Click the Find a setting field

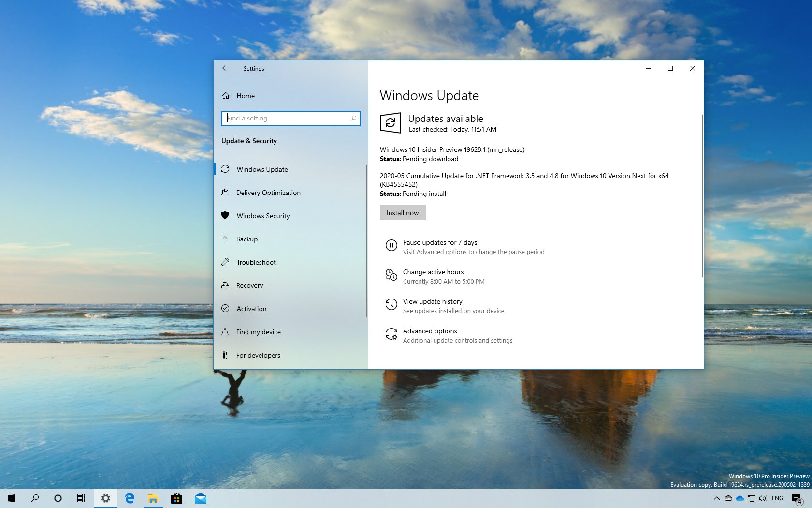click(291, 118)
